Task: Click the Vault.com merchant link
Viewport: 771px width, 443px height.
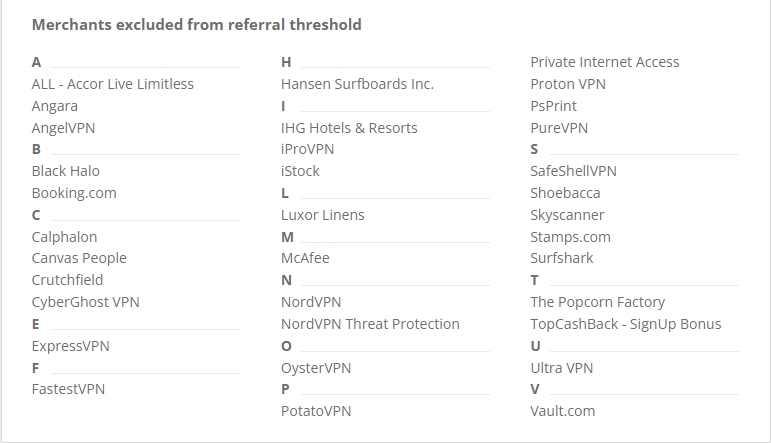Action: pyautogui.click(x=562, y=411)
